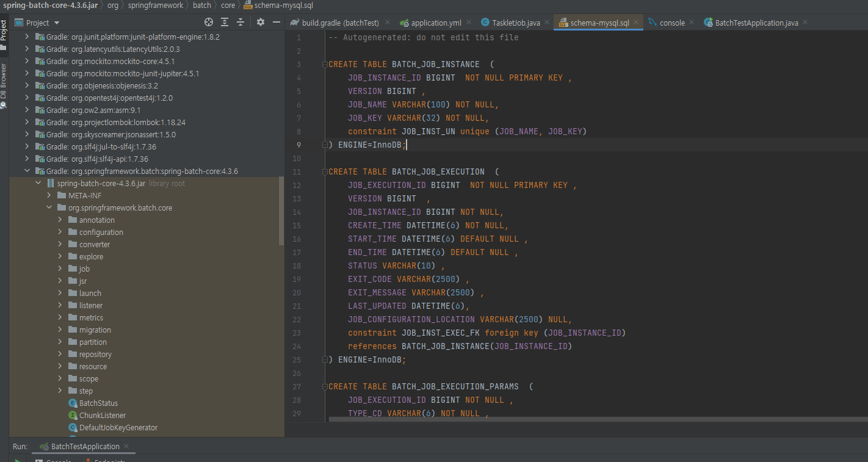Screen dimensions: 868x462
Task: Click schema-mysql.sql breadcrumb segment
Action: [x=278, y=5]
